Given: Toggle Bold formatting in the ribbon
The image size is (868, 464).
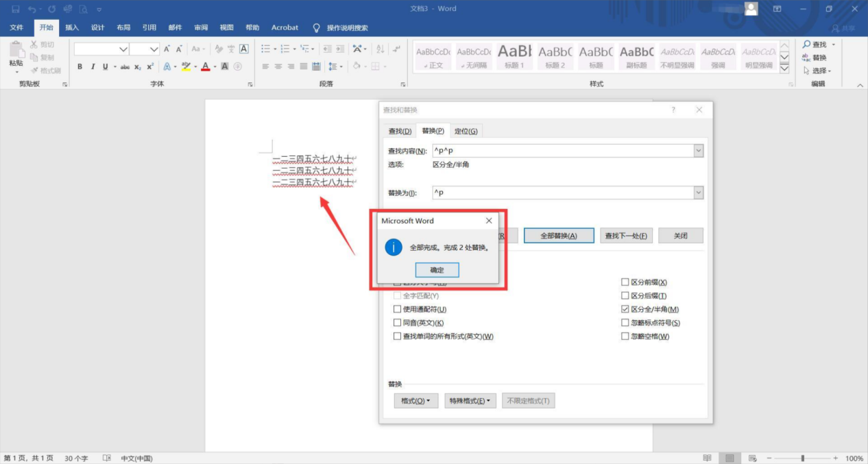Looking at the screenshot, I should point(80,66).
